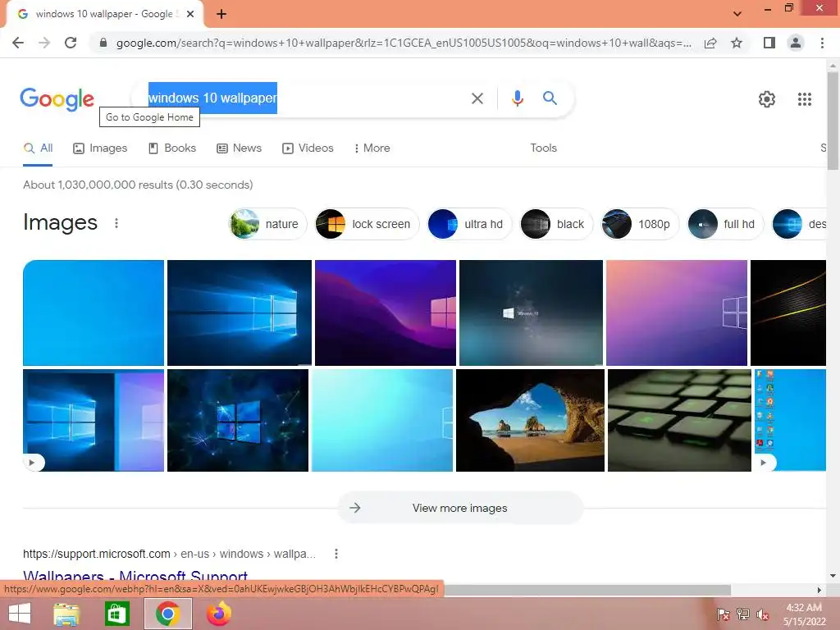Open the network tray icon
840x630 pixels.
coord(743,614)
